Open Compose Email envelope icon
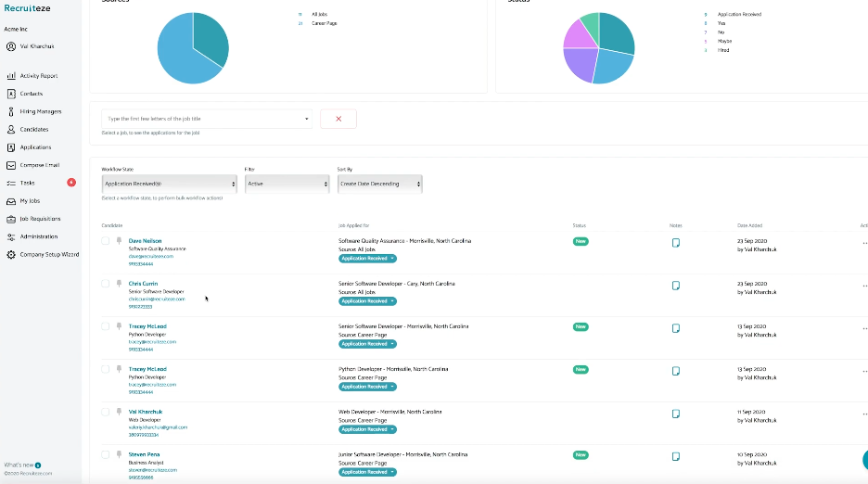 10,165
